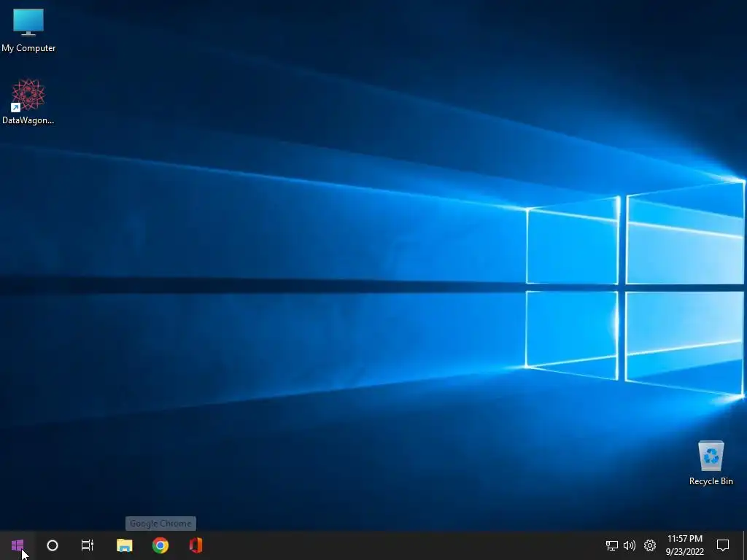Open Microsoft Office from the taskbar
Screen dimensions: 747x560
(x=196, y=545)
